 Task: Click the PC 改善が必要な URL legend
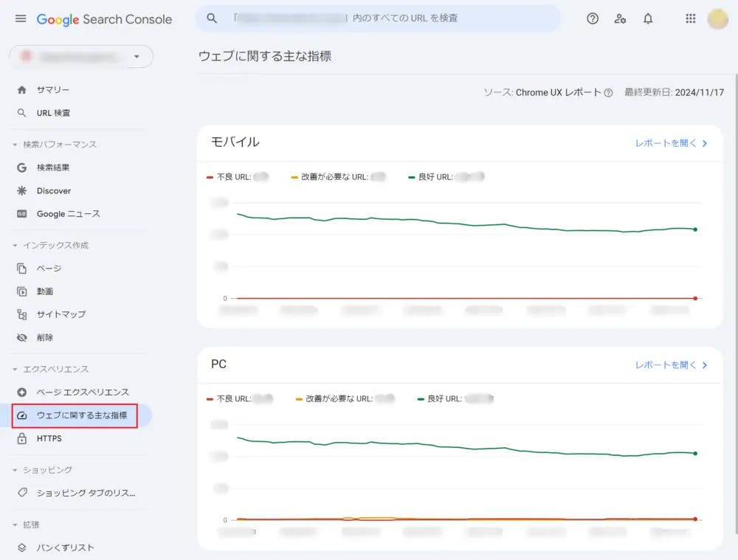coord(345,398)
